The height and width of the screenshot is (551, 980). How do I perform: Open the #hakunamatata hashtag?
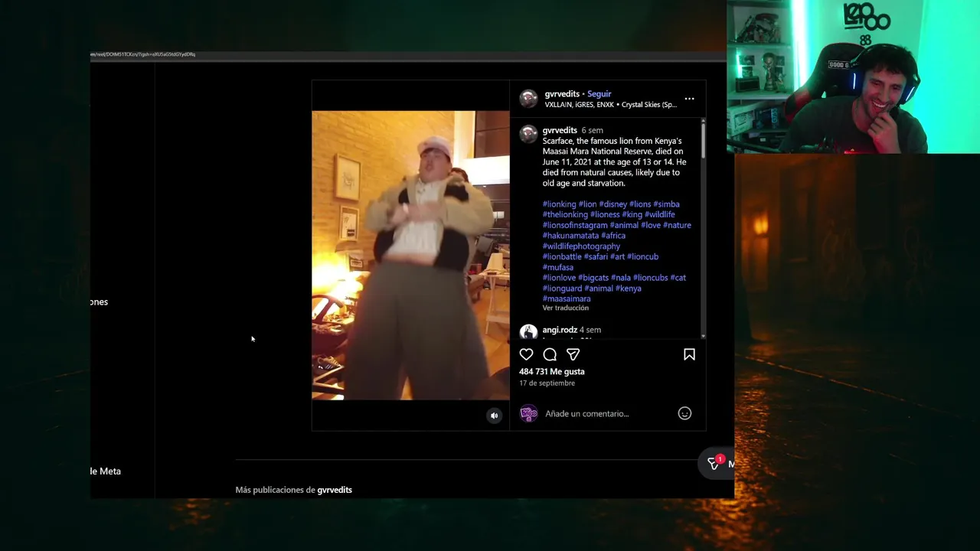(570, 236)
